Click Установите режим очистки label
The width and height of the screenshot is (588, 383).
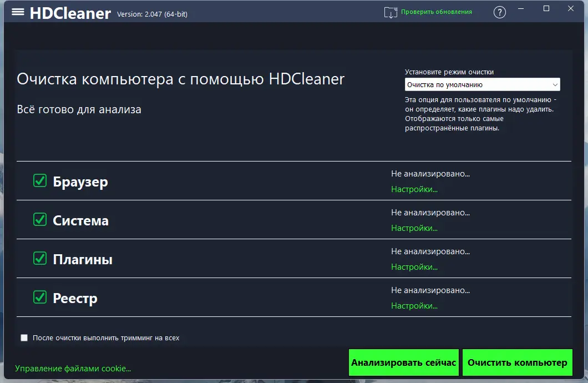tap(449, 72)
